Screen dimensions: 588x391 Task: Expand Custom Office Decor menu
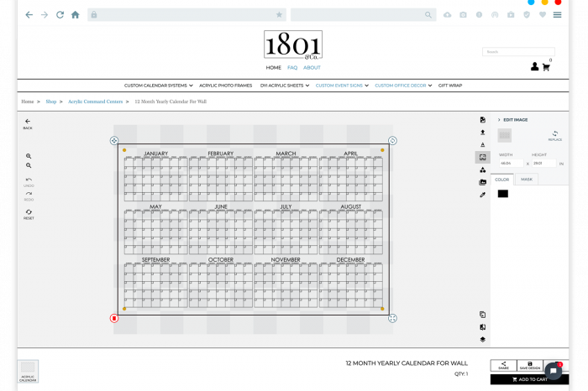[x=403, y=86]
